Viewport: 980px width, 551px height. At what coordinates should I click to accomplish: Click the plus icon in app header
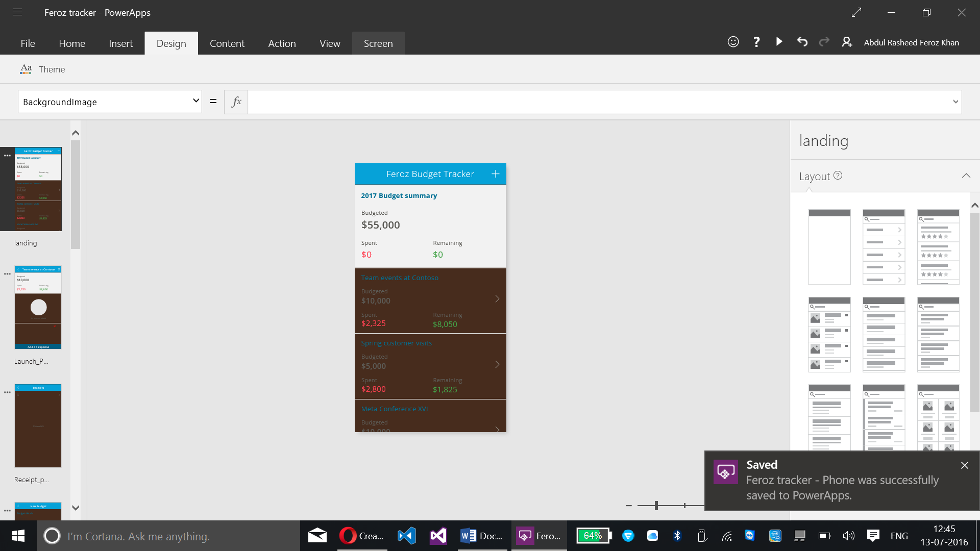[495, 174]
